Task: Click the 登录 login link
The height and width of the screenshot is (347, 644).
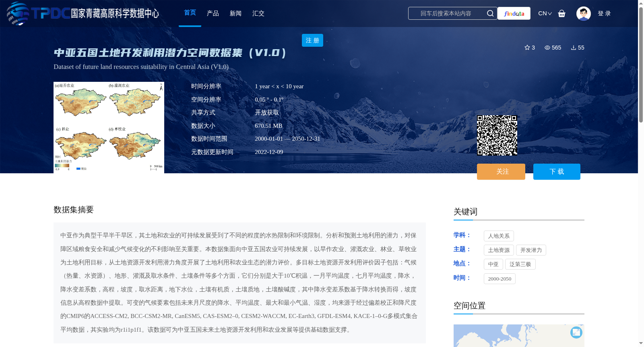Action: pos(604,13)
